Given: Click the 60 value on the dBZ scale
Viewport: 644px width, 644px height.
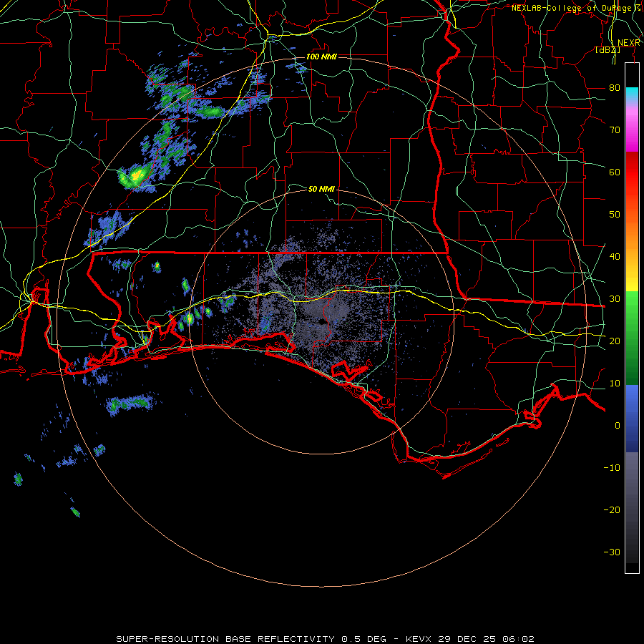Looking at the screenshot, I should [x=615, y=172].
